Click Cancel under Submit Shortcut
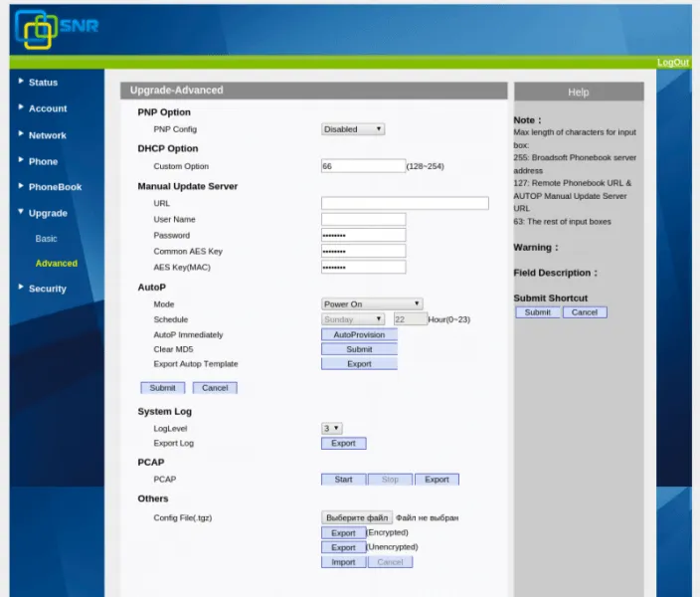Viewport: 700px width, 597px height. point(585,312)
